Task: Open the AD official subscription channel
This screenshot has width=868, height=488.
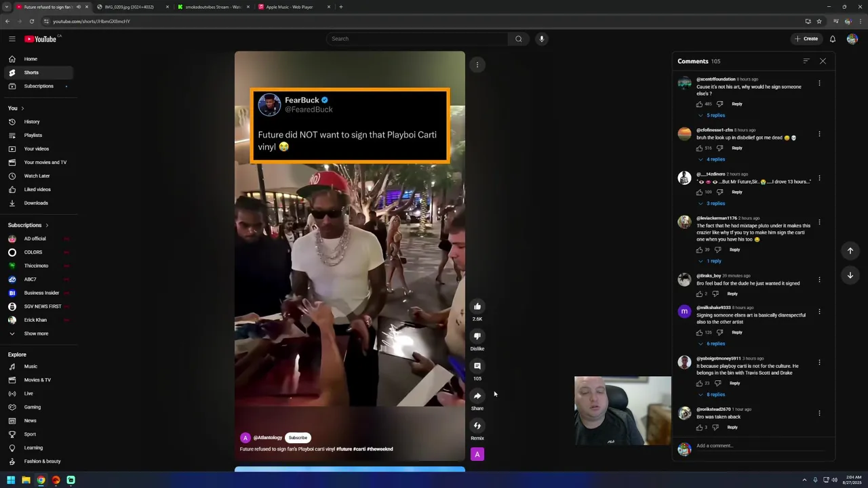Action: coord(37,239)
